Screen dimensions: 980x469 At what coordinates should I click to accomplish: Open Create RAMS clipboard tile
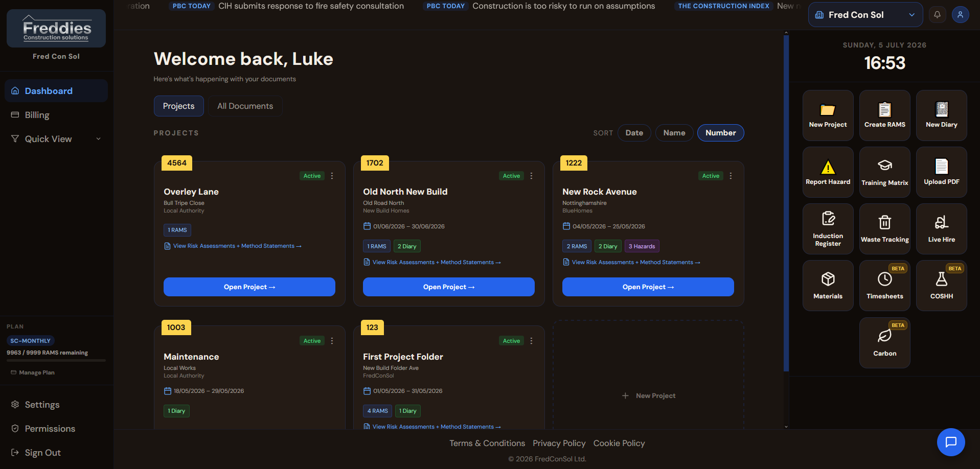pyautogui.click(x=884, y=115)
